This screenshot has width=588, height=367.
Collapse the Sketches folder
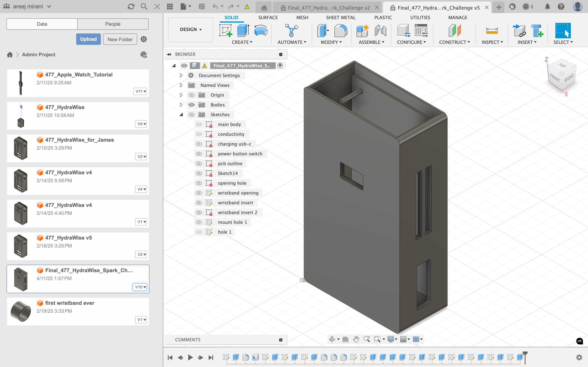pyautogui.click(x=181, y=115)
